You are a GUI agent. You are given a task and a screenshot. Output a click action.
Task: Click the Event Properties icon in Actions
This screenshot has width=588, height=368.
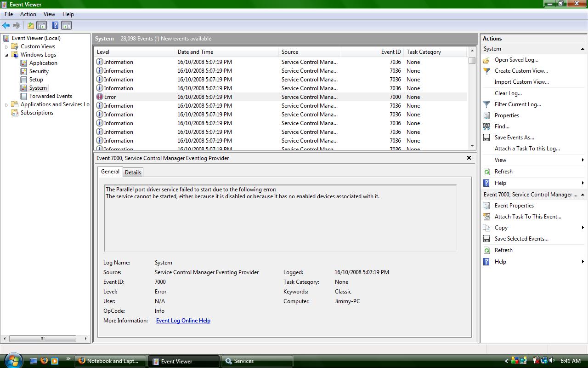(486, 206)
